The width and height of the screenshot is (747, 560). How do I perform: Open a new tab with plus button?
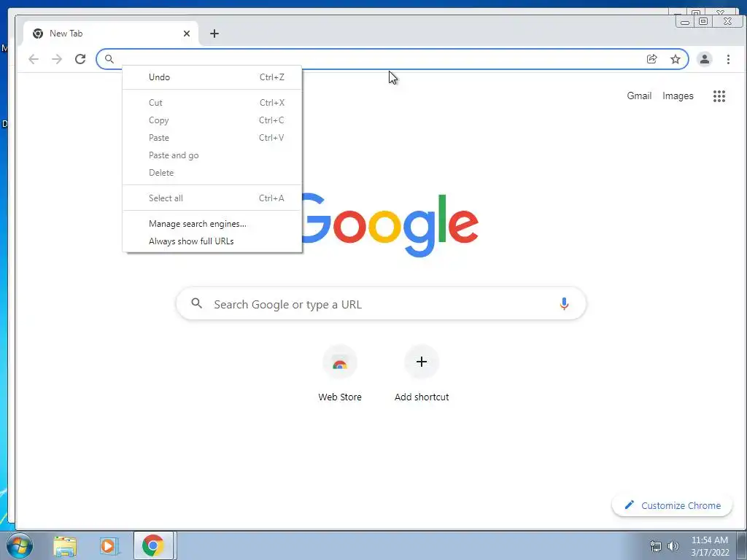pos(214,34)
